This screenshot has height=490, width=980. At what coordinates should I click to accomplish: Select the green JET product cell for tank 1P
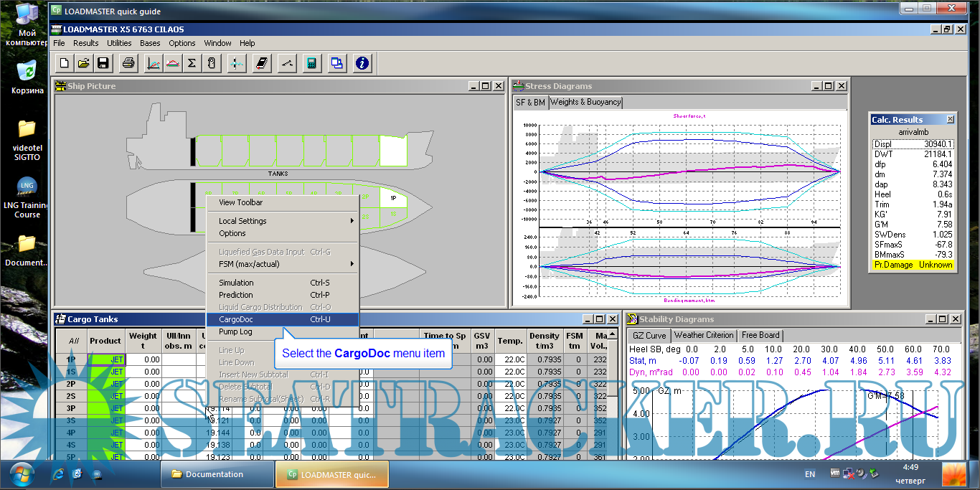click(106, 360)
